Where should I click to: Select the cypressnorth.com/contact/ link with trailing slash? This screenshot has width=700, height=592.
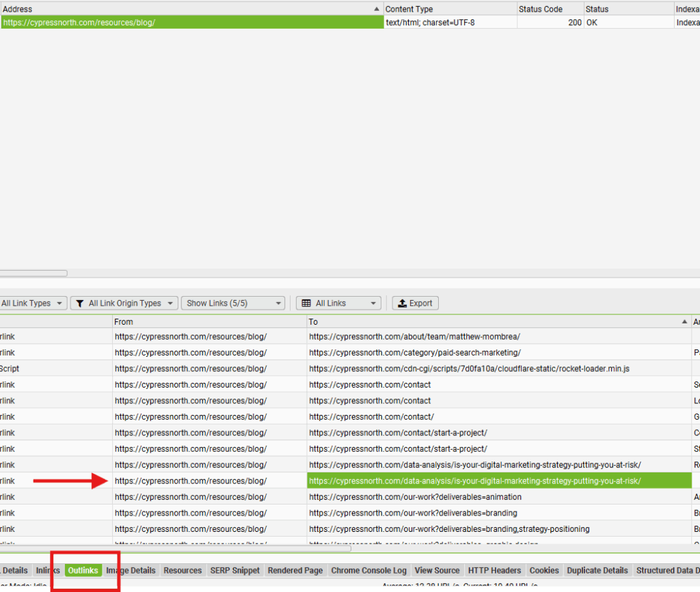tap(499, 417)
